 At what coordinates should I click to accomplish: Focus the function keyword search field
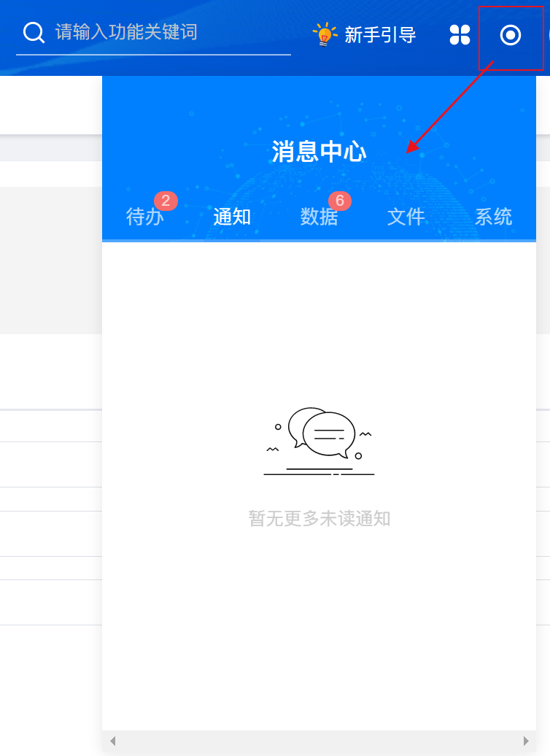point(153,32)
